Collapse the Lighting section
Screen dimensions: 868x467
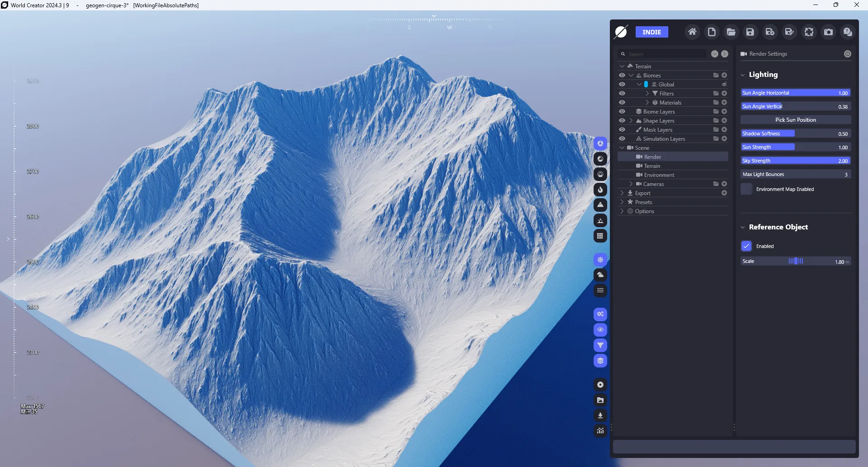click(743, 75)
